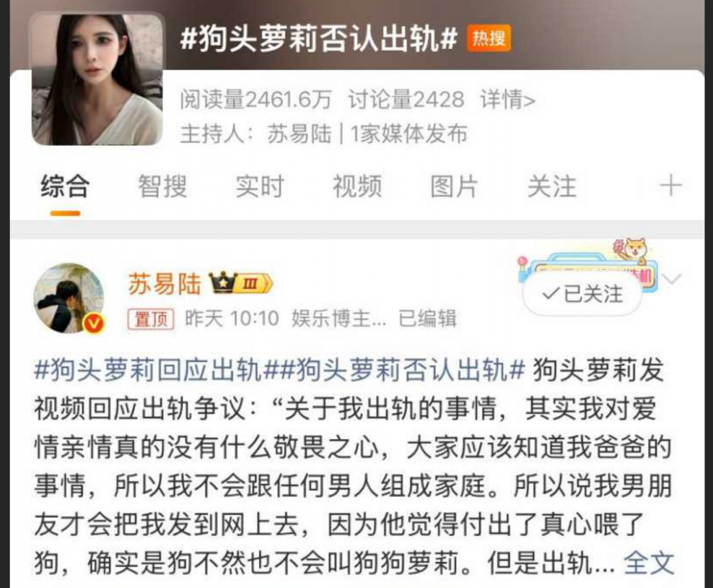Viewport: 713px width, 588px height.
Task: Toggle the 已关注 following button
Action: click(582, 294)
